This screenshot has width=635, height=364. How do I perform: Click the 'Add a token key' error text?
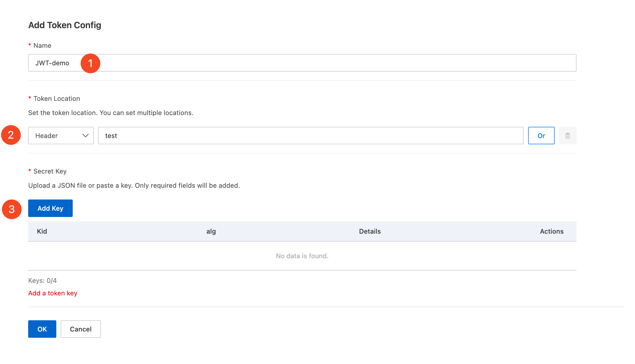pos(53,293)
